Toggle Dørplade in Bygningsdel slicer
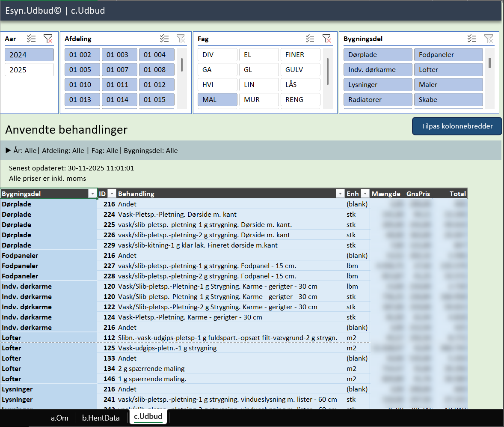The width and height of the screenshot is (504, 427). 378,55
